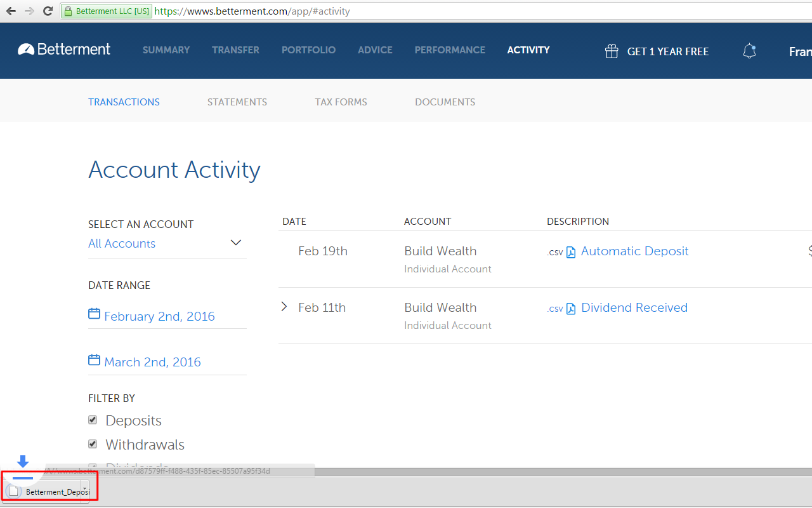Click the browser forward arrow

click(x=29, y=11)
